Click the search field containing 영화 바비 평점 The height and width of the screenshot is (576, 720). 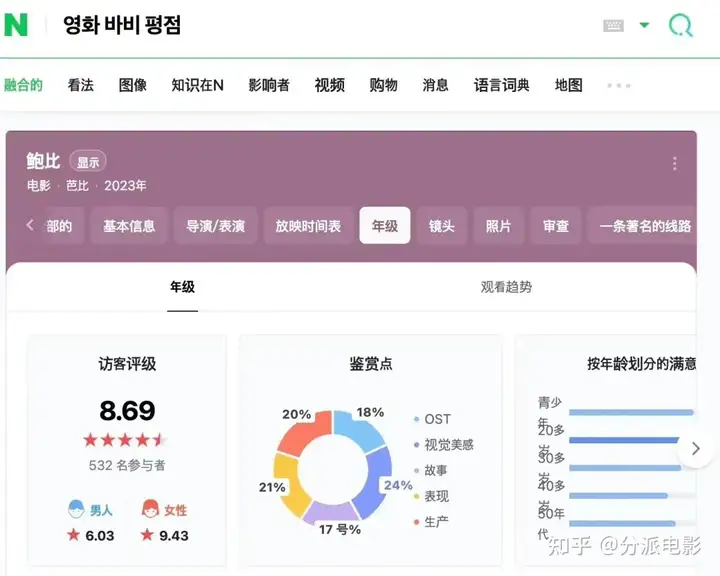pos(122,25)
